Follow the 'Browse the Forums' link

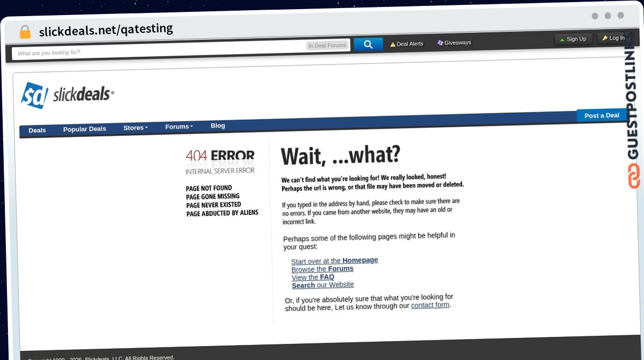pos(323,269)
